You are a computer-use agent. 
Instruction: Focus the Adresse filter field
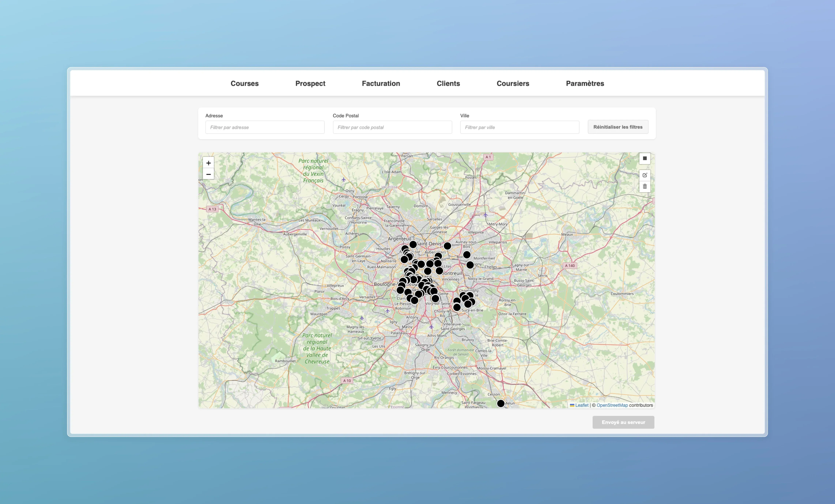point(265,127)
